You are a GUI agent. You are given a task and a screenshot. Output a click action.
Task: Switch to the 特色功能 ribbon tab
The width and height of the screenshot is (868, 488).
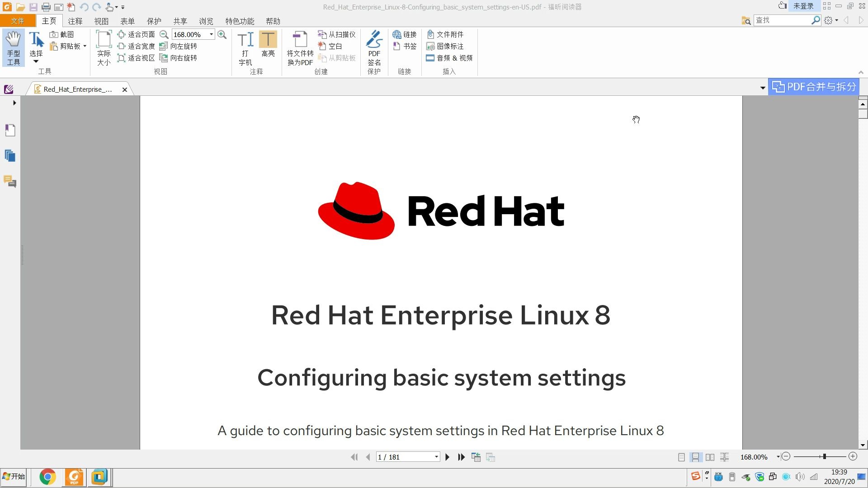pos(240,21)
